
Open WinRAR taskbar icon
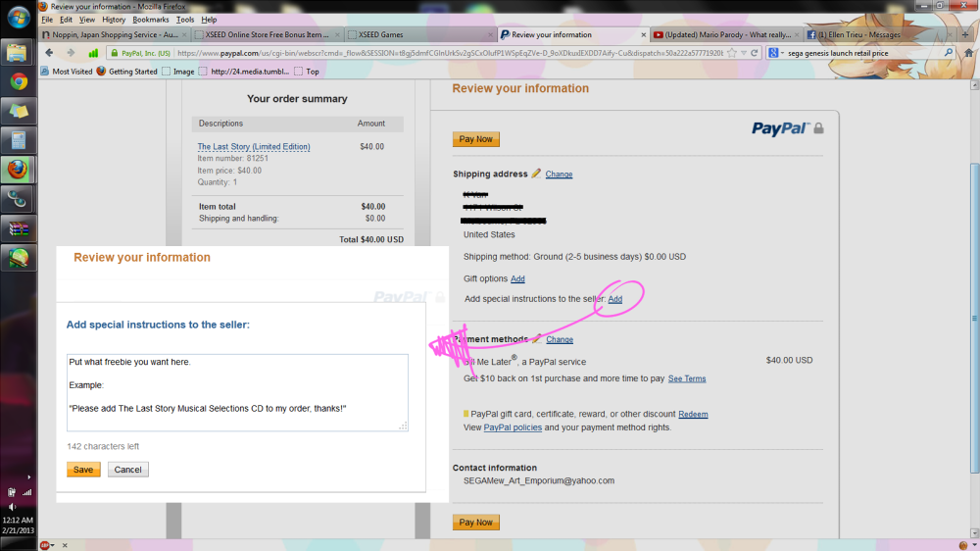18,228
